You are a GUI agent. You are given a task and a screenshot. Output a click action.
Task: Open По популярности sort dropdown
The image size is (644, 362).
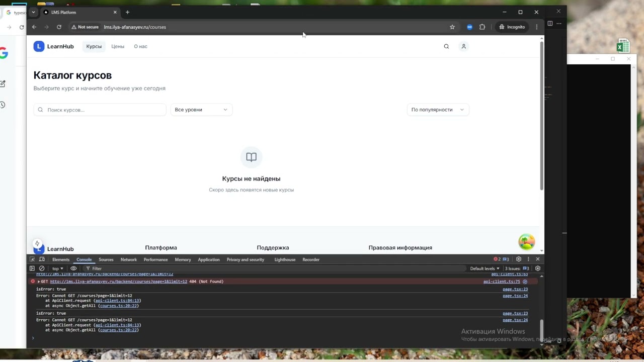pos(438,110)
